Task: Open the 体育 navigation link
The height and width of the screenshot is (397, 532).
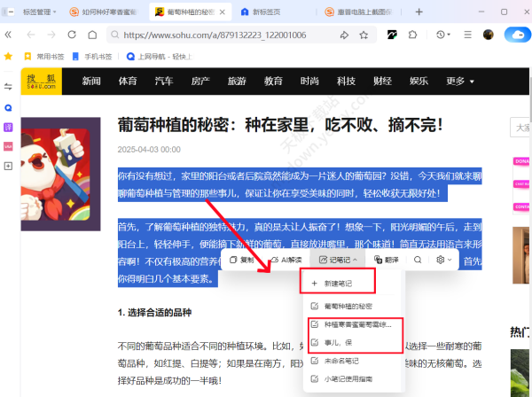Action: point(128,82)
